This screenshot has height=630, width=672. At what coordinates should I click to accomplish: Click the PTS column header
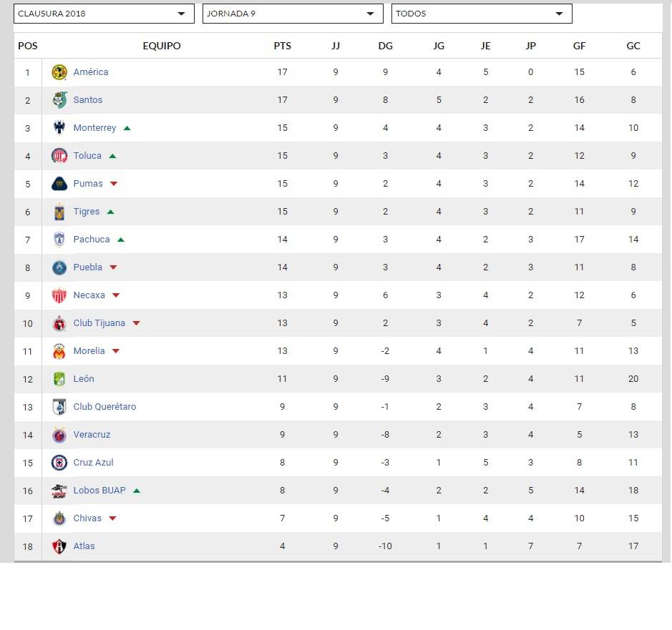[283, 46]
